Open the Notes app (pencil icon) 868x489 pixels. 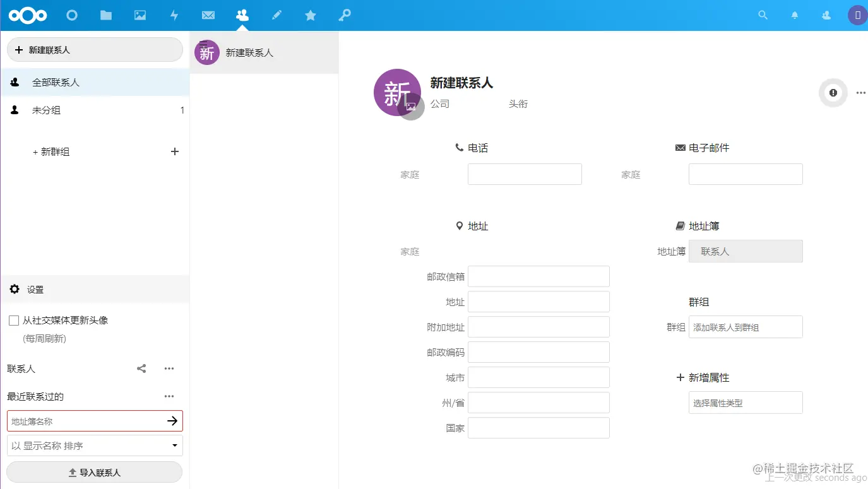tap(276, 15)
